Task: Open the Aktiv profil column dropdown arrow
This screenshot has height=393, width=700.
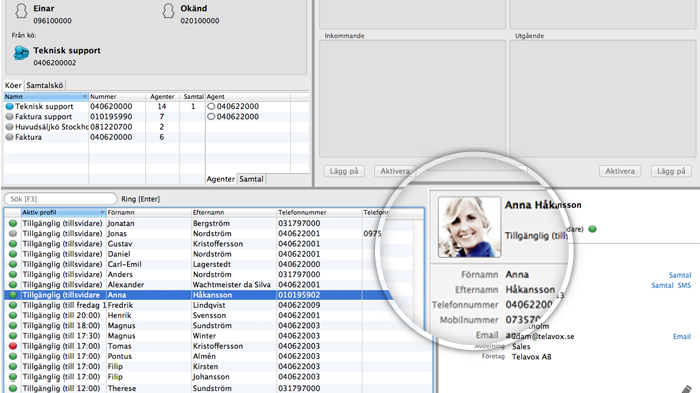Action: click(102, 213)
